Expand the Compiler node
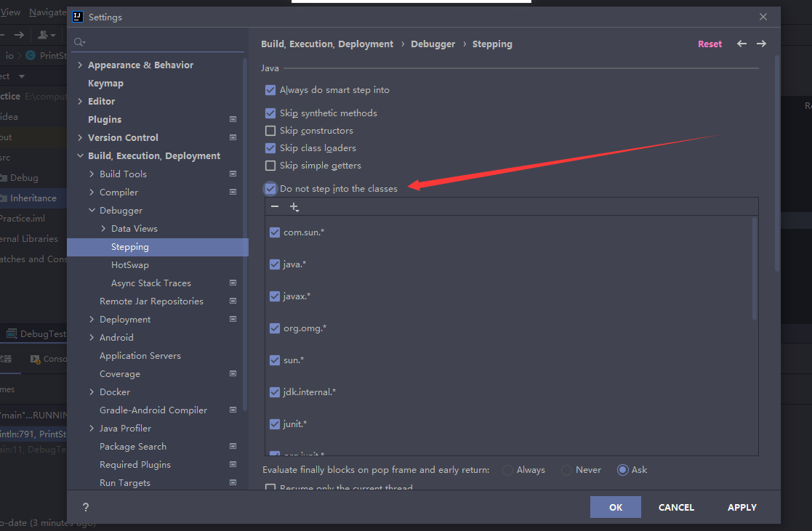Image resolution: width=812 pixels, height=531 pixels. pos(92,192)
